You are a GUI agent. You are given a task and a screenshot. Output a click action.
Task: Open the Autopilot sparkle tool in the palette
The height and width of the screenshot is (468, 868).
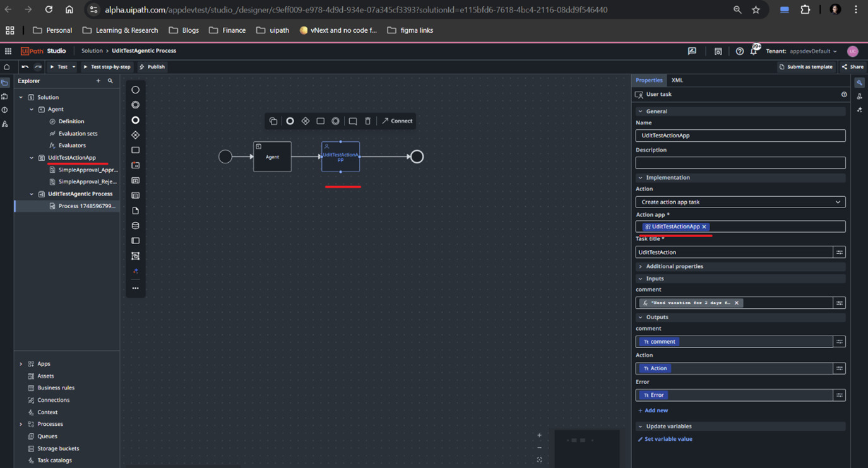(135, 271)
